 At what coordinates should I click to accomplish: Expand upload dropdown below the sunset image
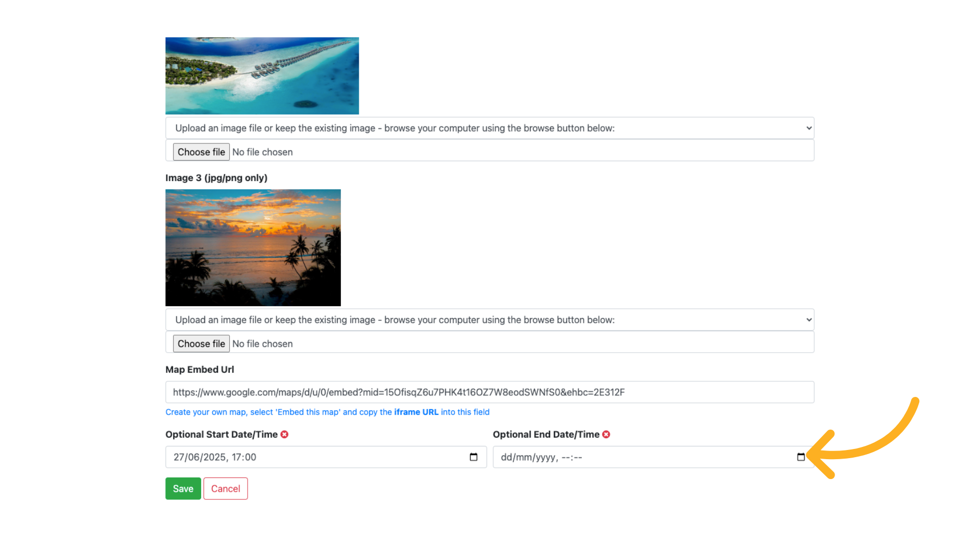tap(489, 320)
